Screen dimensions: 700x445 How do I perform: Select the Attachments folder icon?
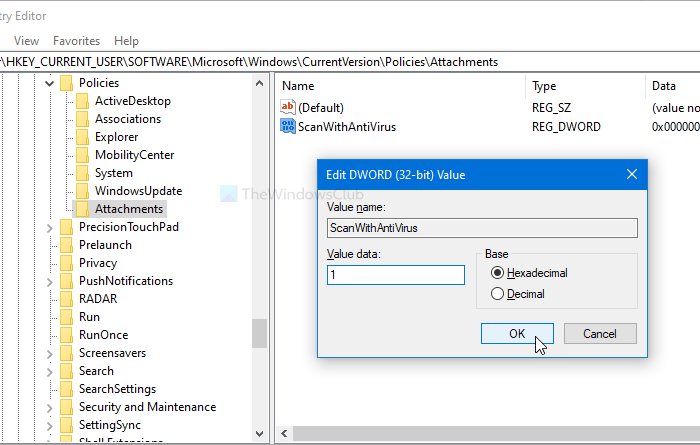pos(83,209)
